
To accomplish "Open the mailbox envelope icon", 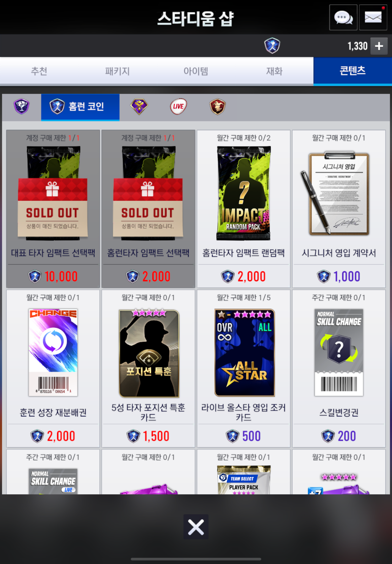I will click(373, 17).
